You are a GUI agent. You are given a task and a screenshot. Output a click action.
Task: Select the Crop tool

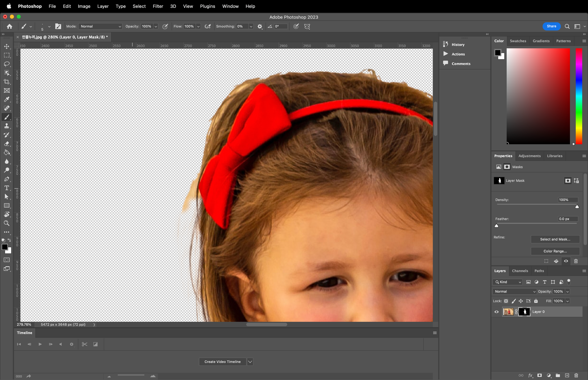coord(7,82)
